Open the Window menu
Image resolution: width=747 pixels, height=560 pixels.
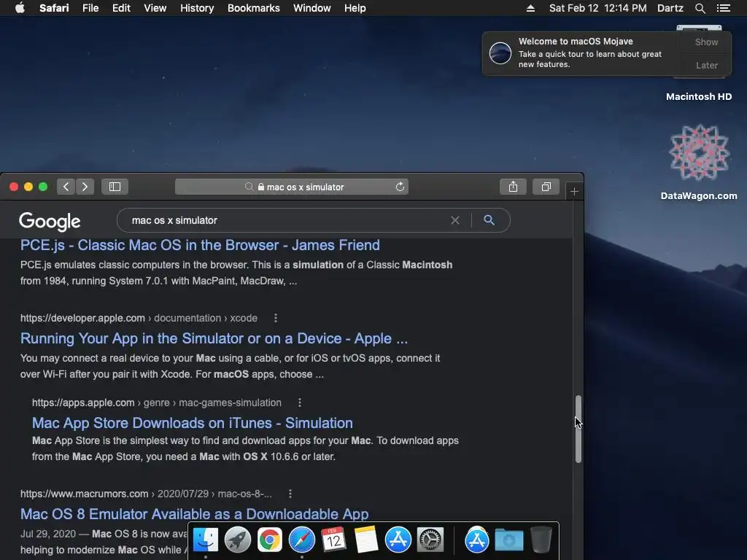(312, 8)
